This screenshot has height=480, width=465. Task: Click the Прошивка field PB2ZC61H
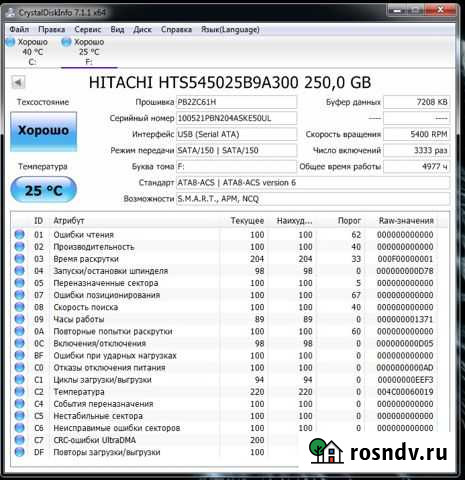click(236, 102)
